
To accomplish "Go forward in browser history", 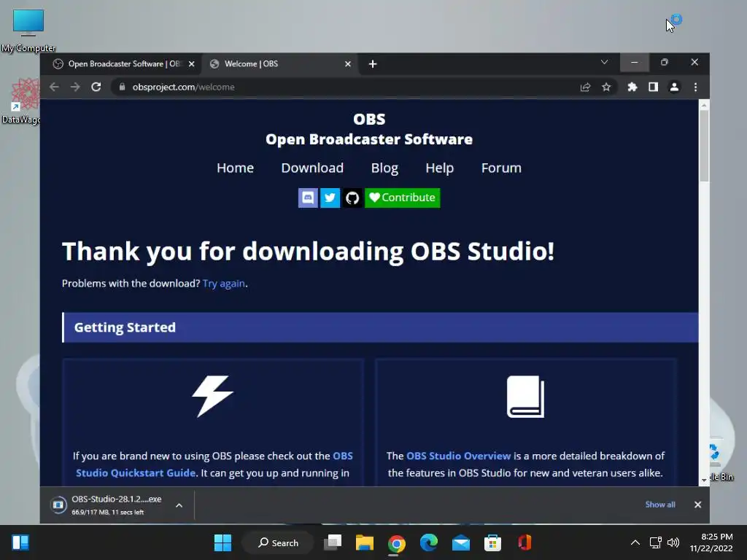I will pyautogui.click(x=75, y=87).
